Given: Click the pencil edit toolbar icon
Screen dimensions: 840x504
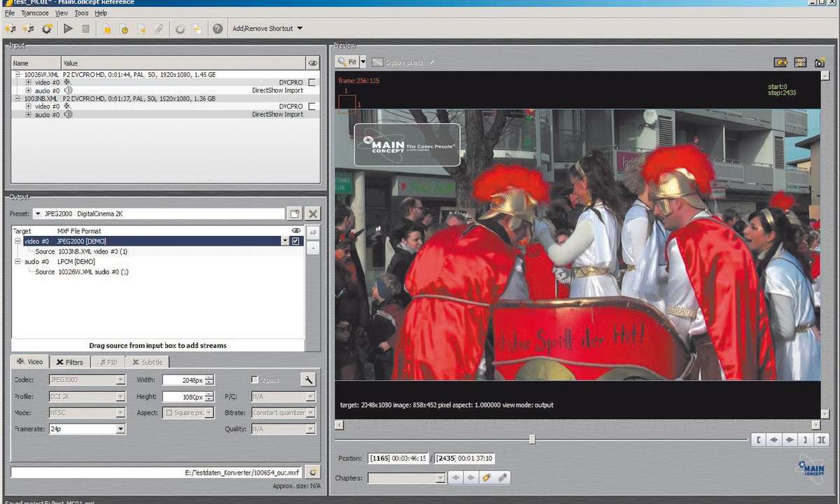Looking at the screenshot, I should click(x=159, y=29).
